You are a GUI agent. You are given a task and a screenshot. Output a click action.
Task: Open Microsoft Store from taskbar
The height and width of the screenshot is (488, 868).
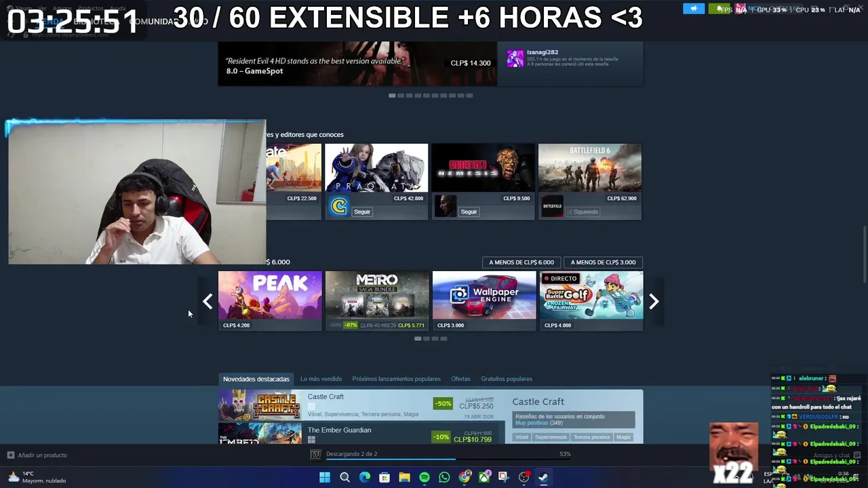[384, 477]
